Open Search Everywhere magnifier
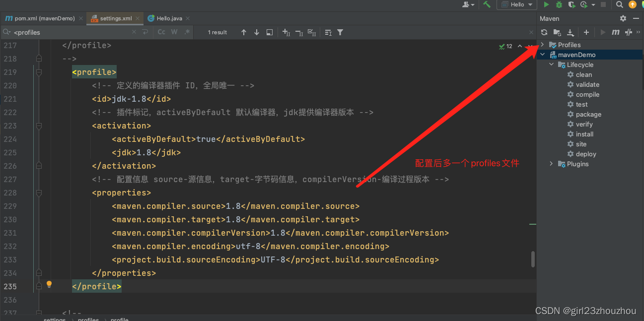This screenshot has height=321, width=644. [x=618, y=4]
